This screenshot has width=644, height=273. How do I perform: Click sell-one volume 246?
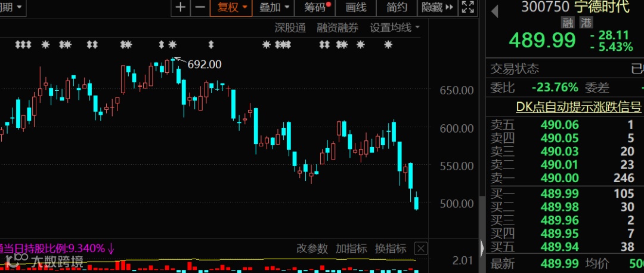click(x=625, y=178)
